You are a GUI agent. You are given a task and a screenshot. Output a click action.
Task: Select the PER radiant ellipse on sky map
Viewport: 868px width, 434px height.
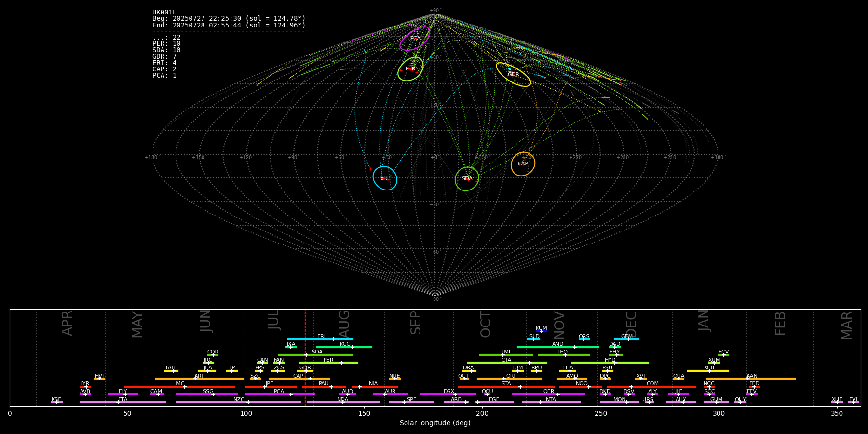pyautogui.click(x=410, y=69)
